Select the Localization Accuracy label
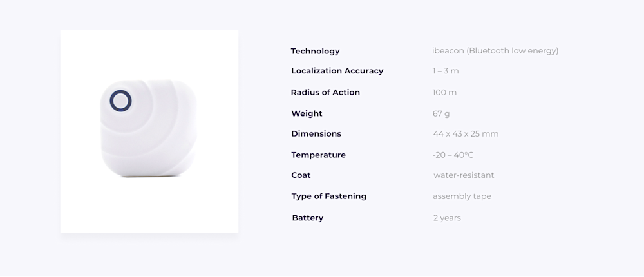This screenshot has width=644, height=277. (337, 71)
